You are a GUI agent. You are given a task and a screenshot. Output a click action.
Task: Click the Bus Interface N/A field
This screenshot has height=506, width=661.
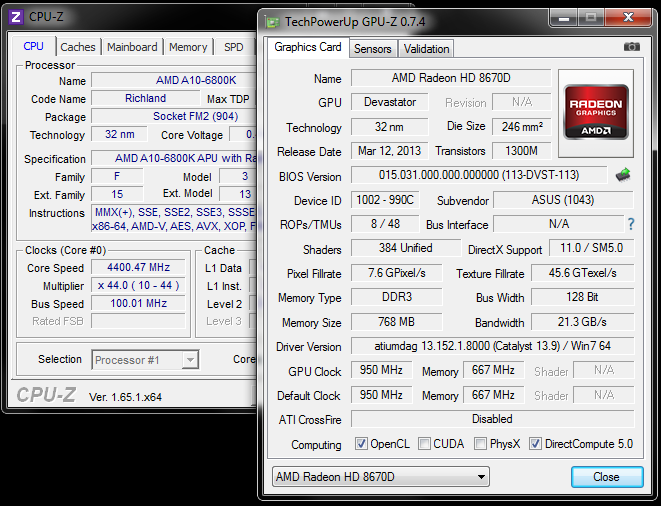559,224
